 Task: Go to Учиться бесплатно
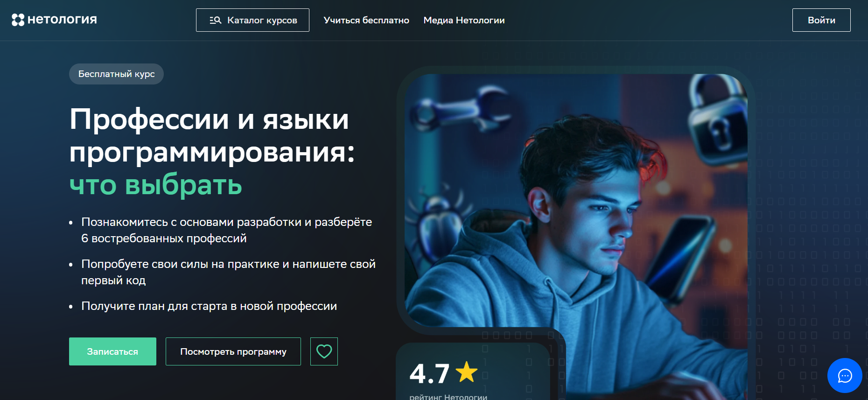(x=366, y=20)
